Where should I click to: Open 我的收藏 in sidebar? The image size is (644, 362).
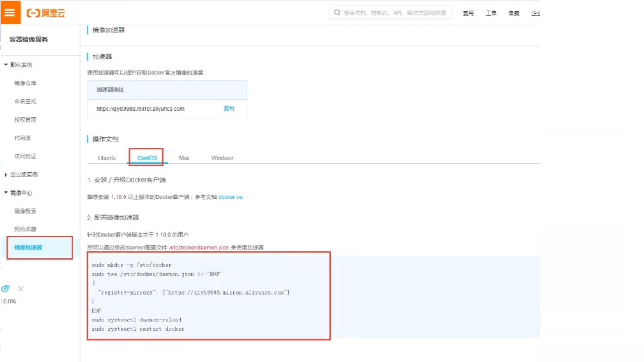coord(25,229)
